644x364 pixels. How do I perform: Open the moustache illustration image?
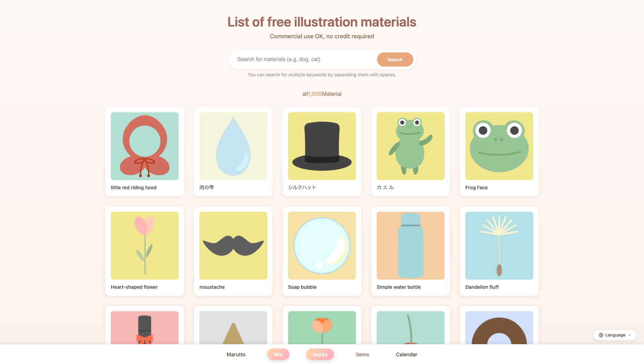(233, 246)
